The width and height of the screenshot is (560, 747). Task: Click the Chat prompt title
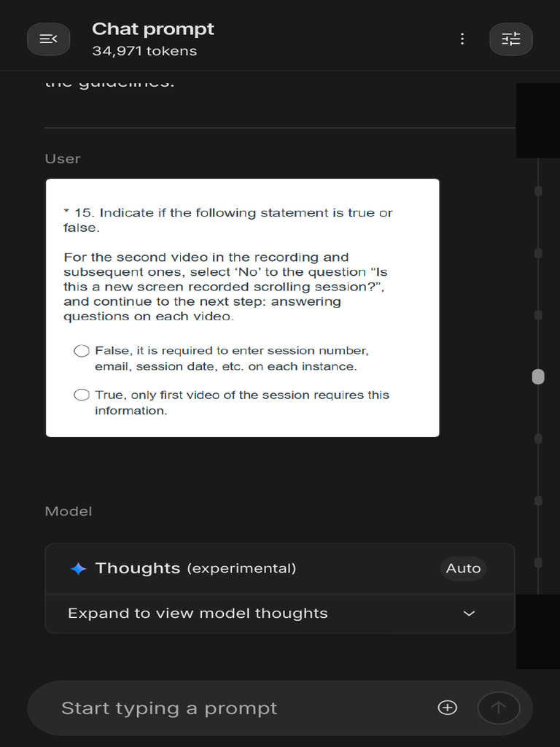point(153,29)
